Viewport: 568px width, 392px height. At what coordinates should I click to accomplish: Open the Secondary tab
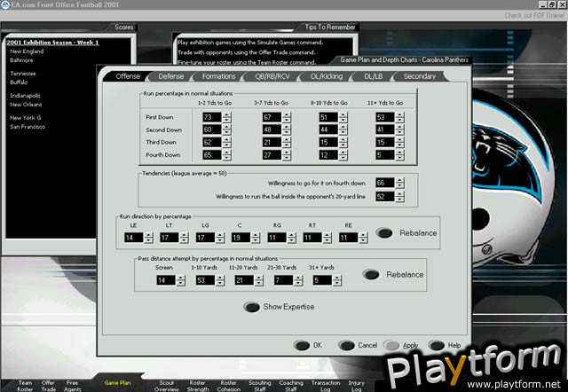pyautogui.click(x=420, y=76)
